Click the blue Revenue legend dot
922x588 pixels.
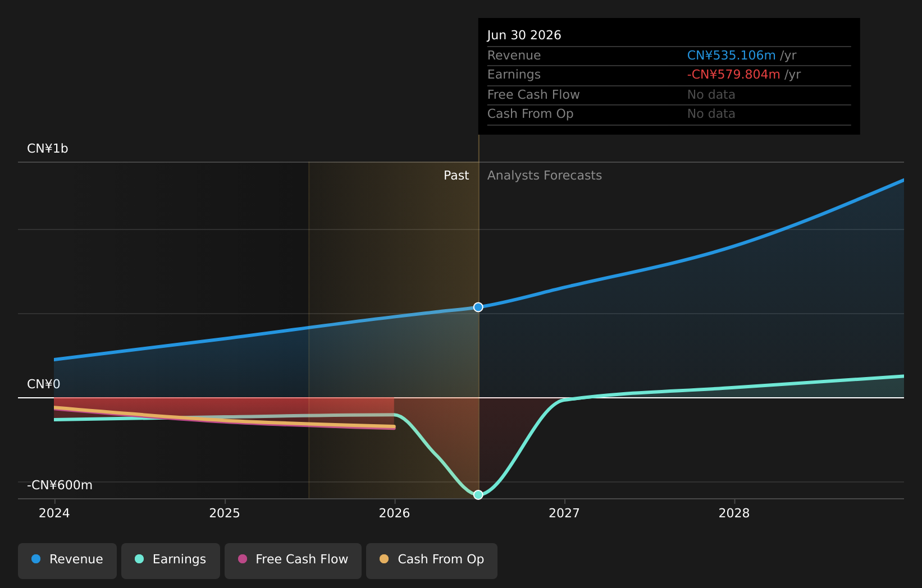point(36,559)
